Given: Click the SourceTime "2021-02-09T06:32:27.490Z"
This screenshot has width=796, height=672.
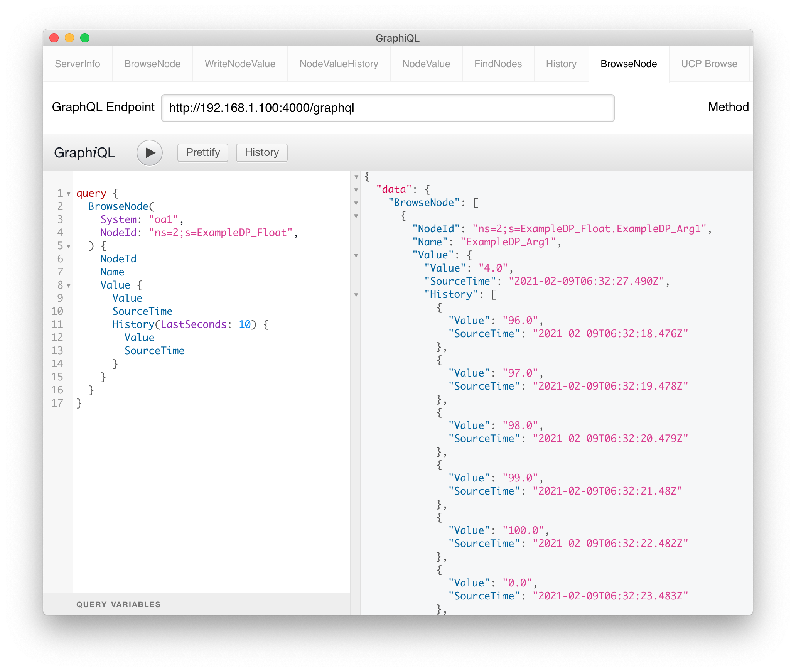Looking at the screenshot, I should tap(586, 281).
